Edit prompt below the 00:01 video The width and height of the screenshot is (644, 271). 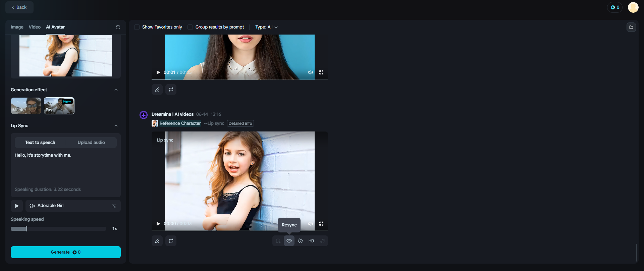pyautogui.click(x=157, y=90)
